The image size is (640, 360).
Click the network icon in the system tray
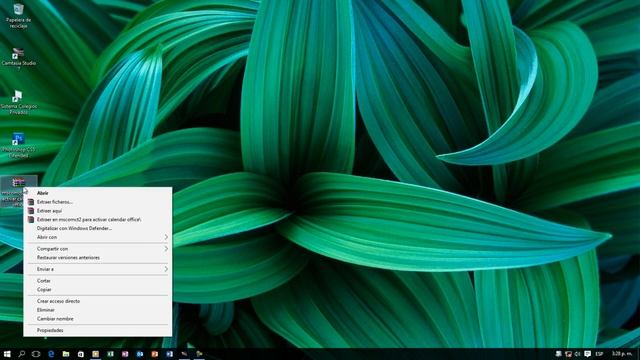[x=568, y=354]
